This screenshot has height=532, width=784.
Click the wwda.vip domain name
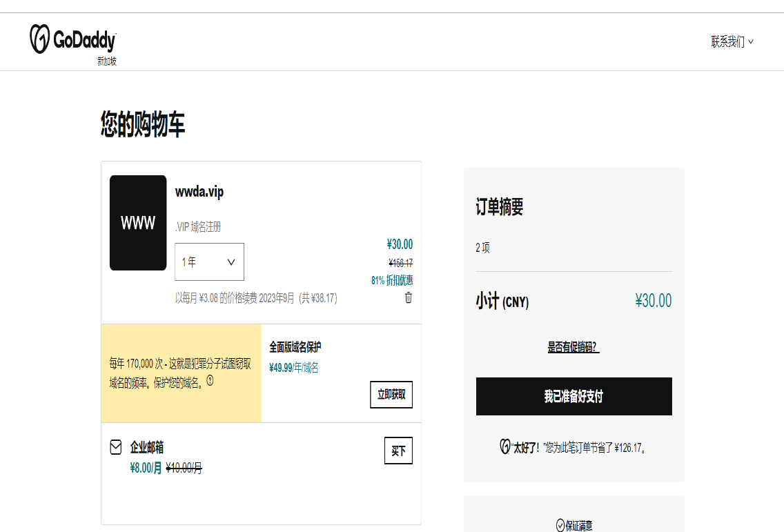[x=199, y=192]
